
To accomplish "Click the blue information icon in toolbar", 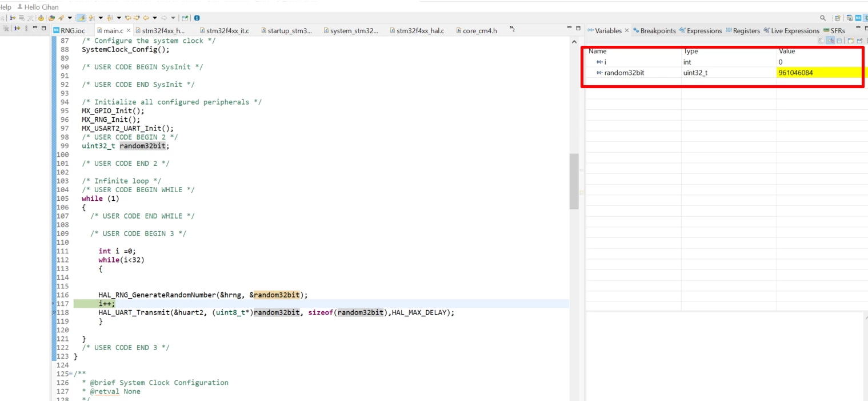I will pos(197,18).
